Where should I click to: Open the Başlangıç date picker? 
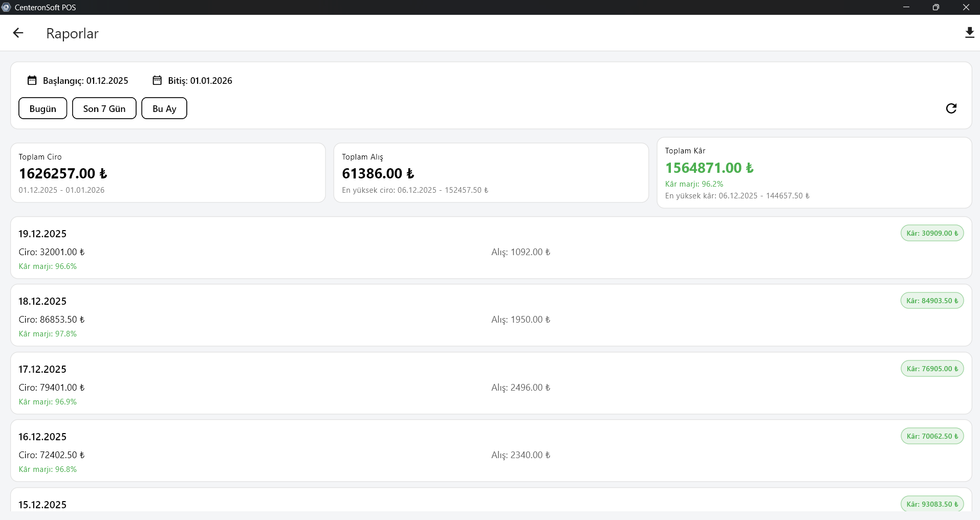tap(85, 81)
